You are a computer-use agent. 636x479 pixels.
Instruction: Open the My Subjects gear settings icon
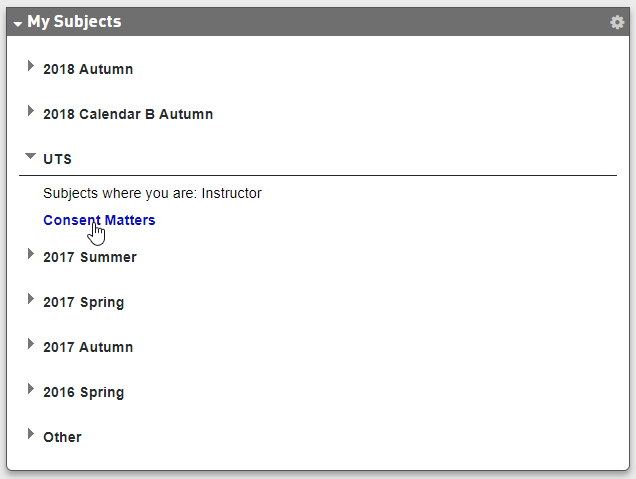click(x=617, y=22)
